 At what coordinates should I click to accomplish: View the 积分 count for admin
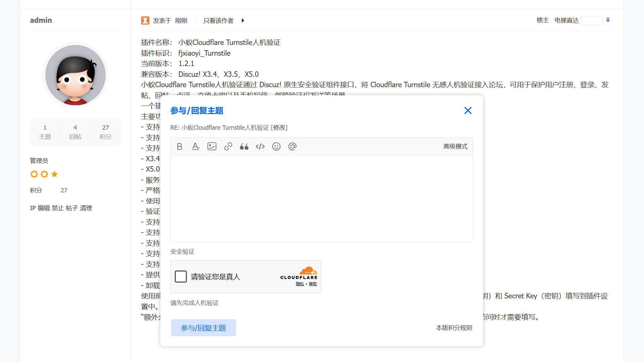click(x=105, y=132)
